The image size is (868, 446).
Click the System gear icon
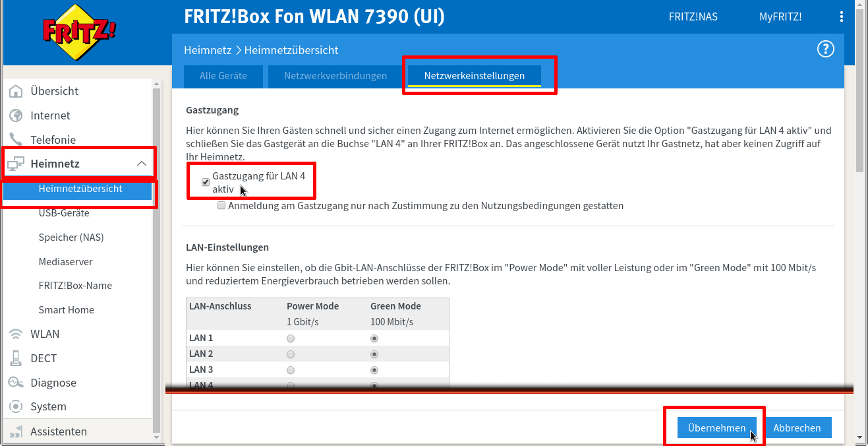(x=16, y=406)
